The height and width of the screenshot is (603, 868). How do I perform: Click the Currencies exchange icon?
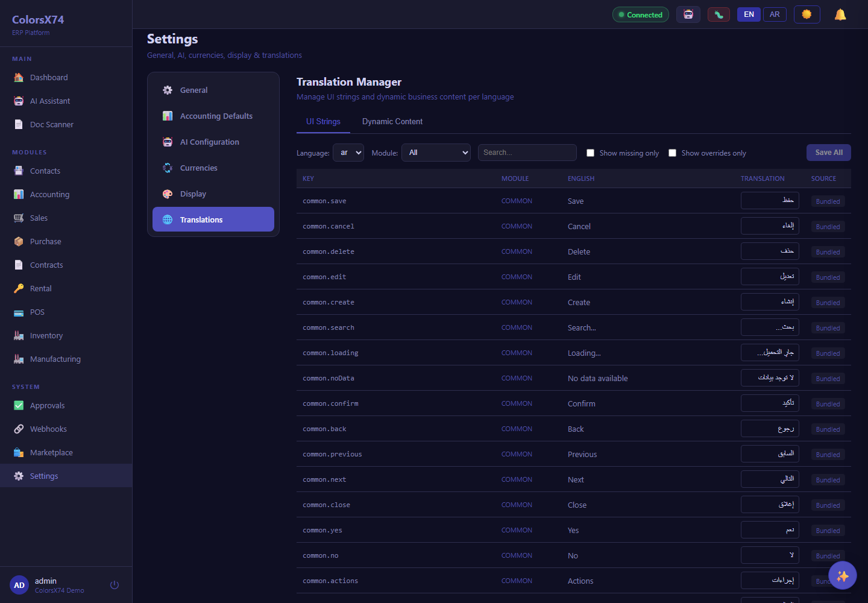point(168,168)
